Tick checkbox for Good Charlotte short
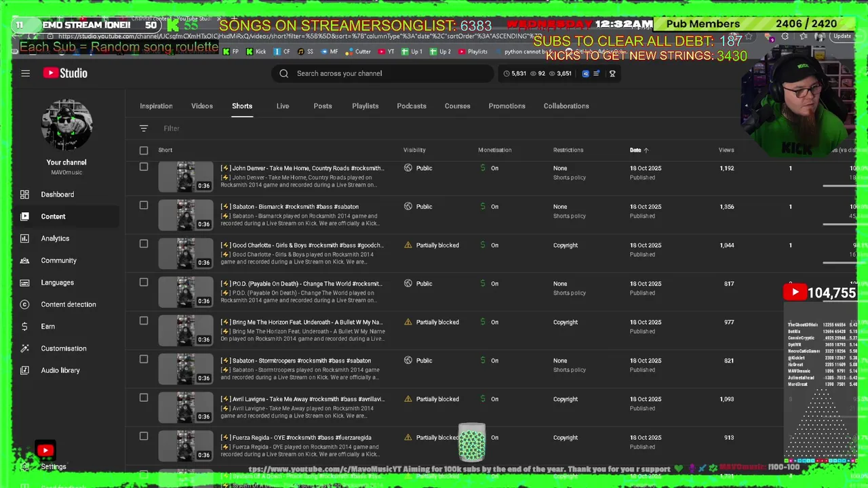Viewport: 868px width, 488px height. click(x=144, y=244)
